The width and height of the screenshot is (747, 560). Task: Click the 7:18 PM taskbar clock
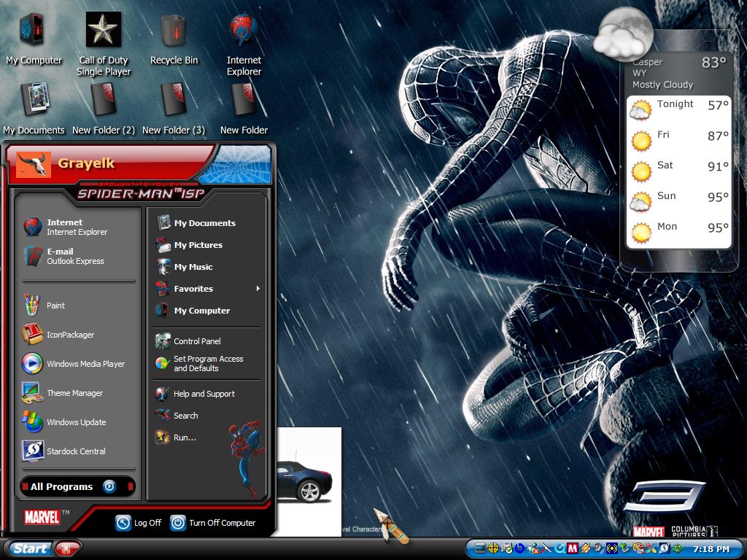(711, 549)
